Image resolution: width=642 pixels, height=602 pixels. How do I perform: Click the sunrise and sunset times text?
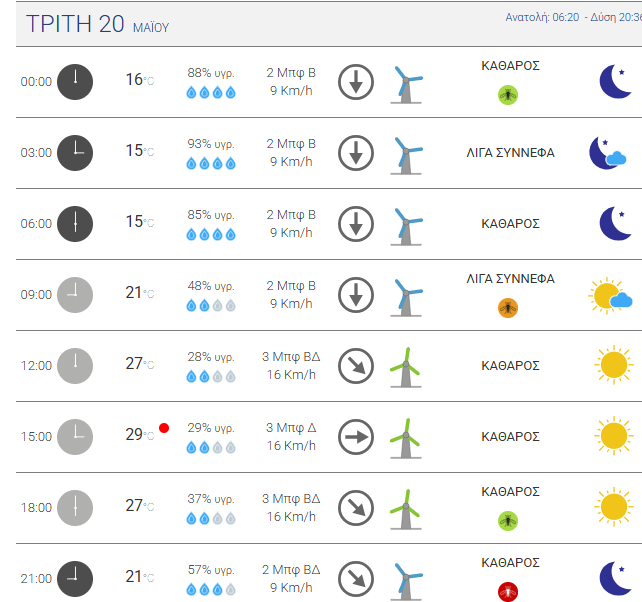573,17
